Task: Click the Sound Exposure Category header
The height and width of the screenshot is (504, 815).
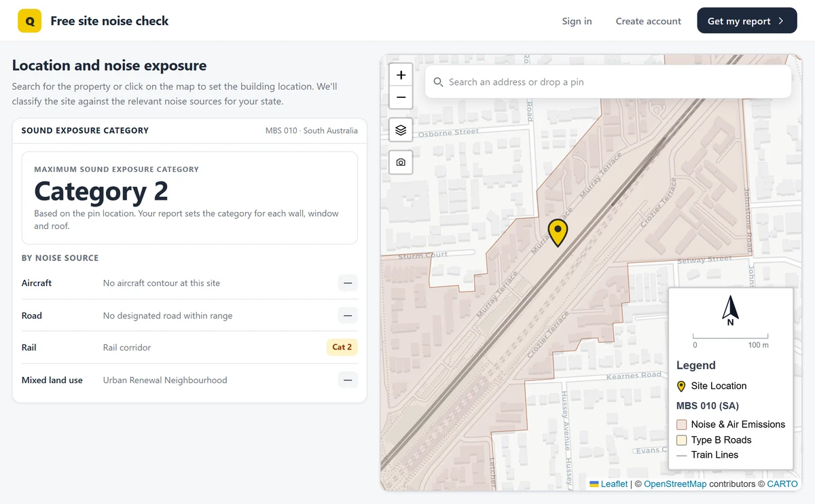Action: click(85, 130)
